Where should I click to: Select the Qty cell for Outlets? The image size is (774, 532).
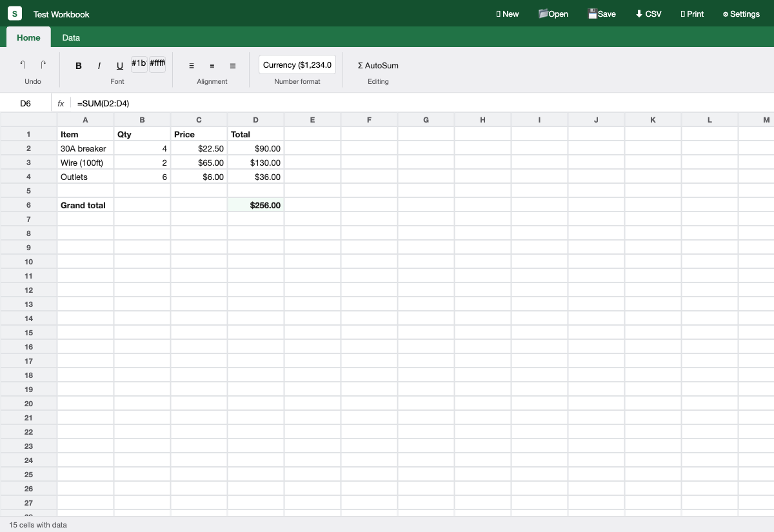(142, 177)
